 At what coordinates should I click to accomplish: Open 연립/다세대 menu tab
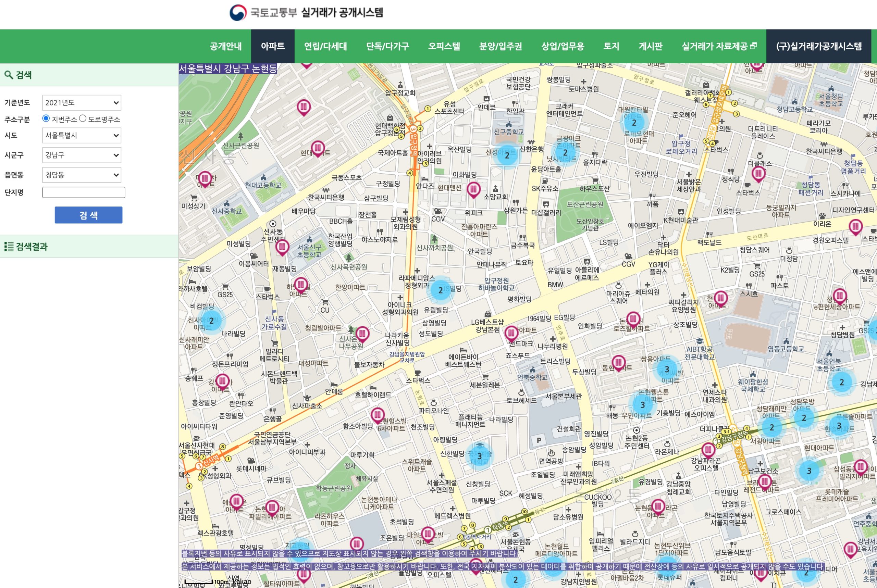coord(325,47)
